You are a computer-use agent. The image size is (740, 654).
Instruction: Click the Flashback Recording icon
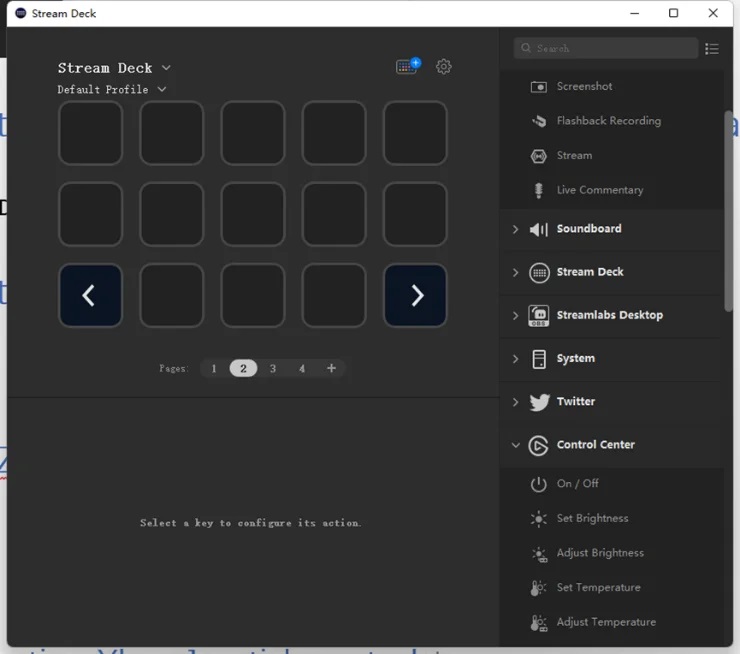pyautogui.click(x=538, y=121)
